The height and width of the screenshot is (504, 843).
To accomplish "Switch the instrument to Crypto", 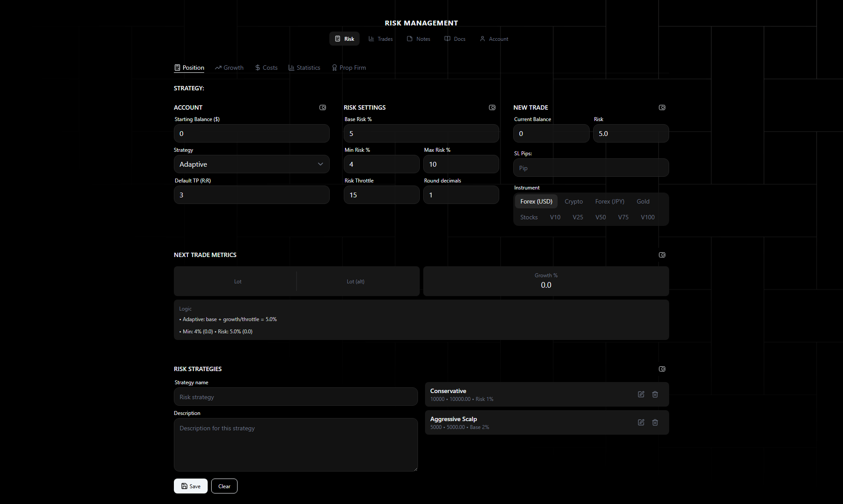I will click(573, 201).
